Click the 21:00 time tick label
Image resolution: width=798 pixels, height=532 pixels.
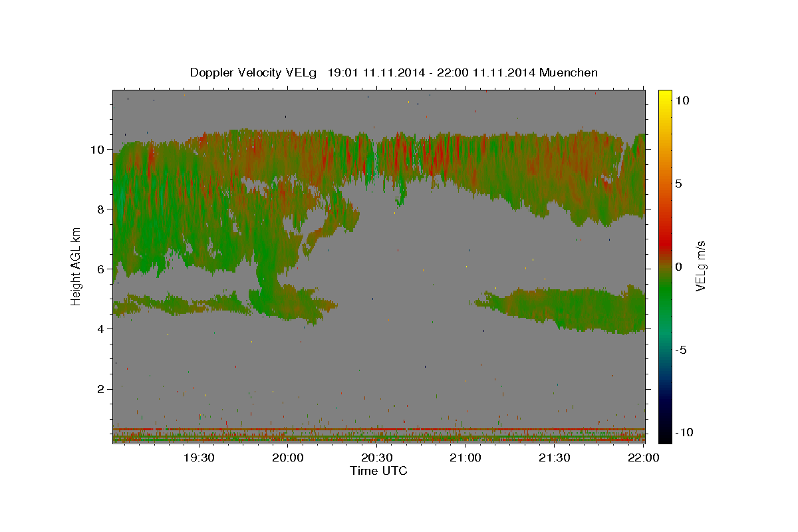pyautogui.click(x=465, y=458)
